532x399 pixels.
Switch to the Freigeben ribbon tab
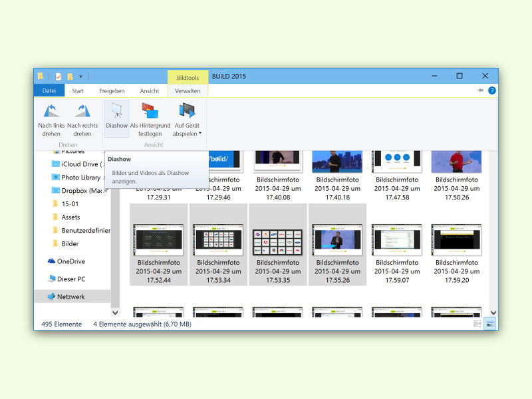pyautogui.click(x=112, y=91)
